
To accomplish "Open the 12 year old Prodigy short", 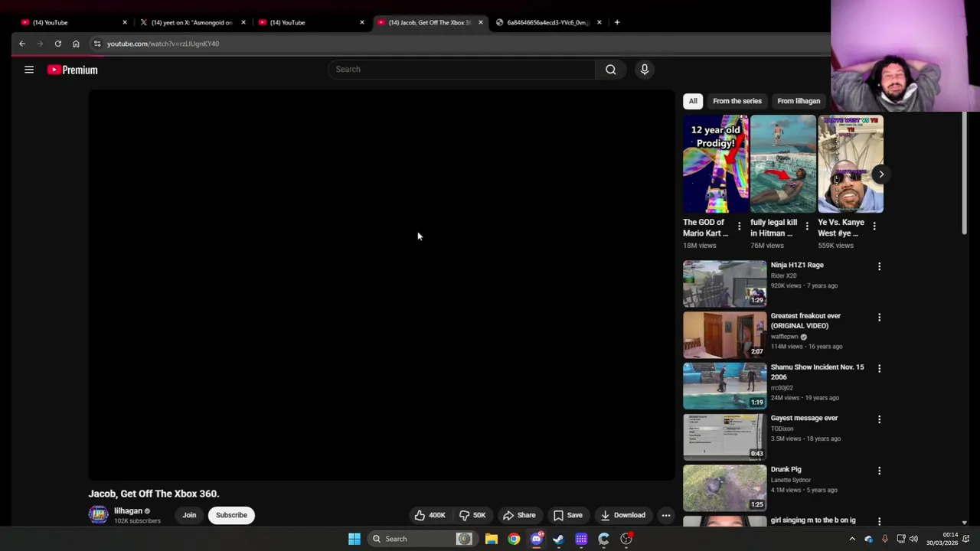I will [716, 164].
